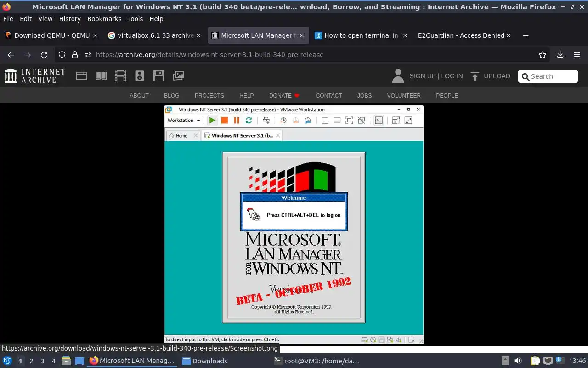Image resolution: width=588 pixels, height=368 pixels.
Task: Open the Edit menu
Action: pos(26,19)
